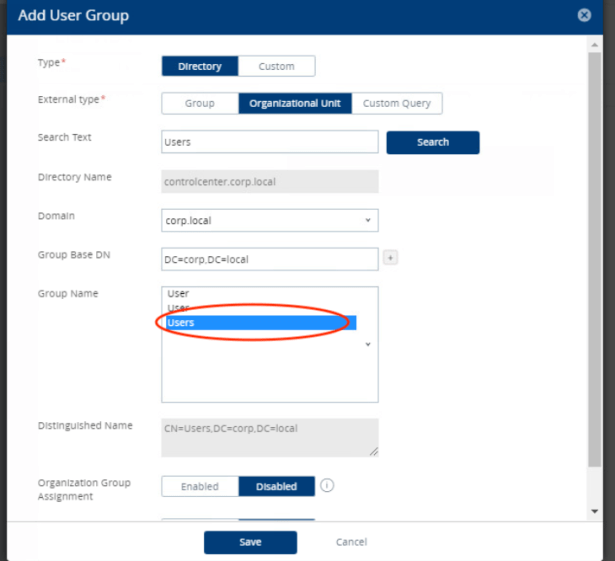Open the Organization Group Assignment info icon
Image resolution: width=615 pixels, height=561 pixels.
click(327, 486)
